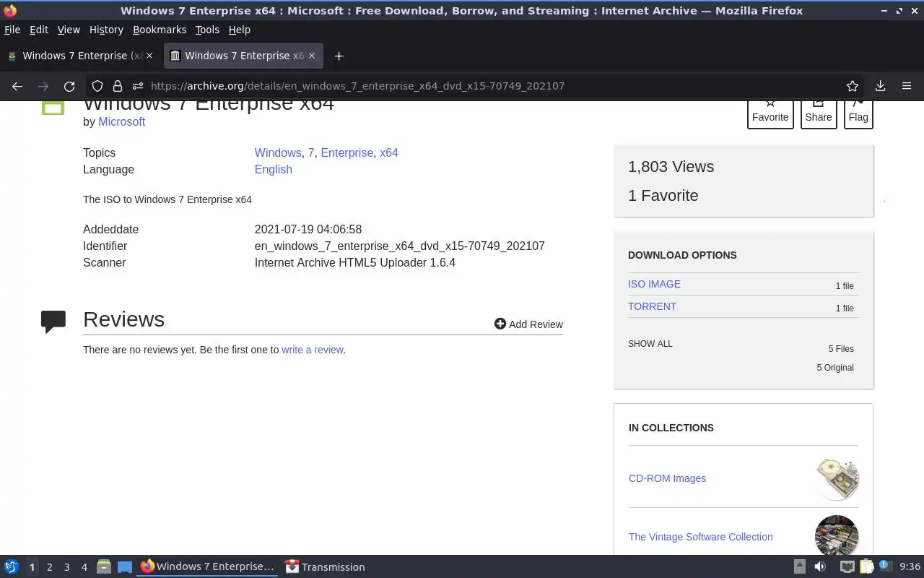This screenshot has height=578, width=924.
Task: Open the Firefox hamburger application menu
Action: 907,86
